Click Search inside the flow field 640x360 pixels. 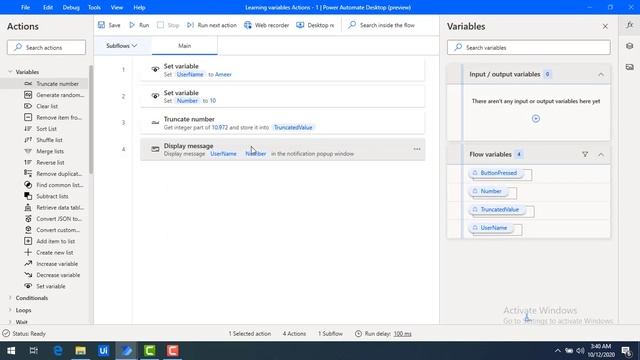coord(382,25)
